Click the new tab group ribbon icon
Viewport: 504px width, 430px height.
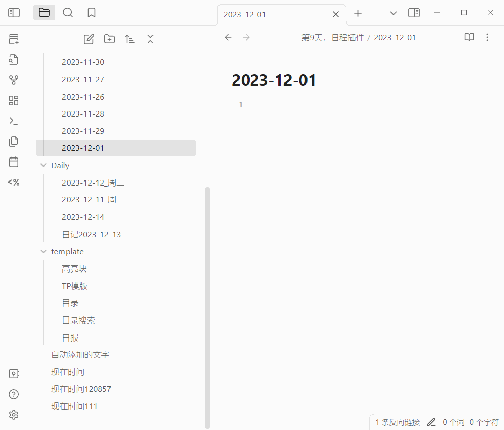(14, 39)
